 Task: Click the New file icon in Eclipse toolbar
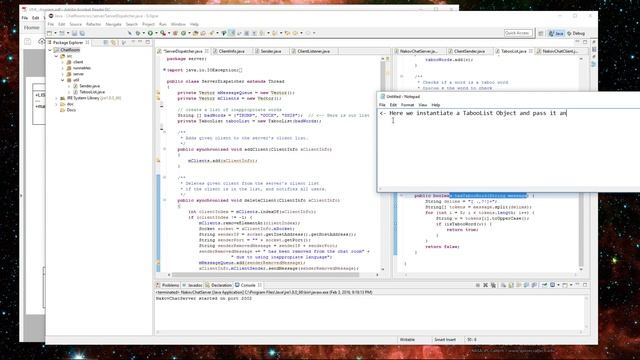(49, 33)
